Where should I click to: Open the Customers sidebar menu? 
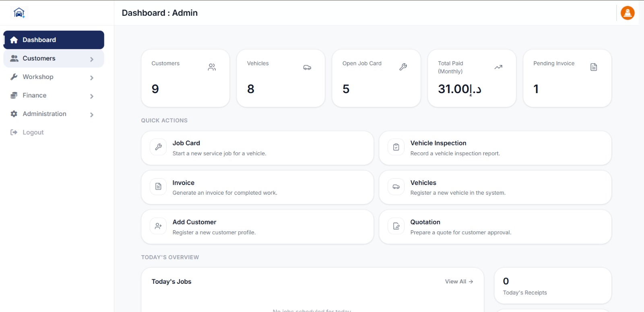(54, 58)
